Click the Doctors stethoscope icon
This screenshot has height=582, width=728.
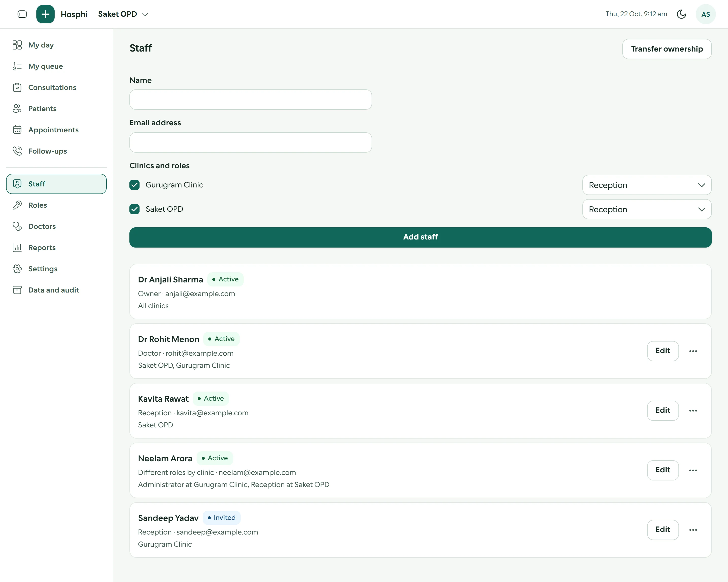(x=17, y=226)
